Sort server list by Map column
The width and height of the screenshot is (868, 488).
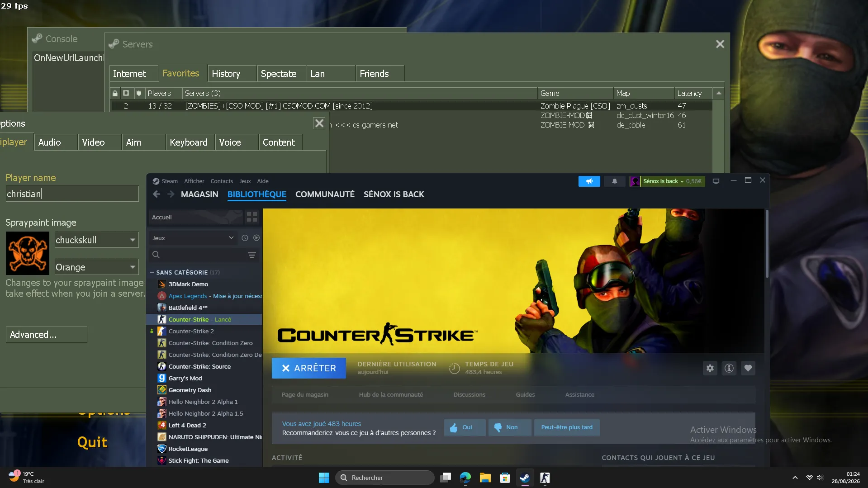pos(644,93)
